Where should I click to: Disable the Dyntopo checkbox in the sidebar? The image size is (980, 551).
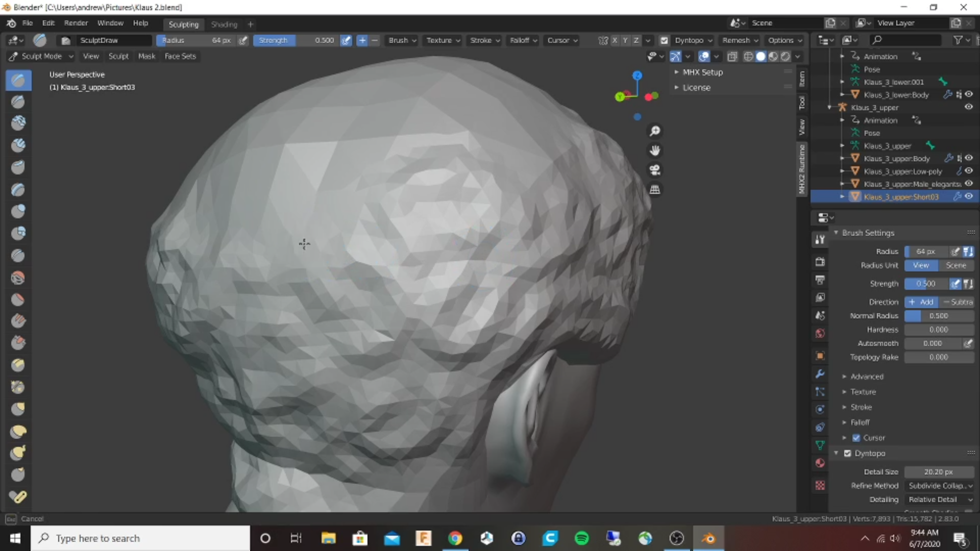click(x=847, y=453)
